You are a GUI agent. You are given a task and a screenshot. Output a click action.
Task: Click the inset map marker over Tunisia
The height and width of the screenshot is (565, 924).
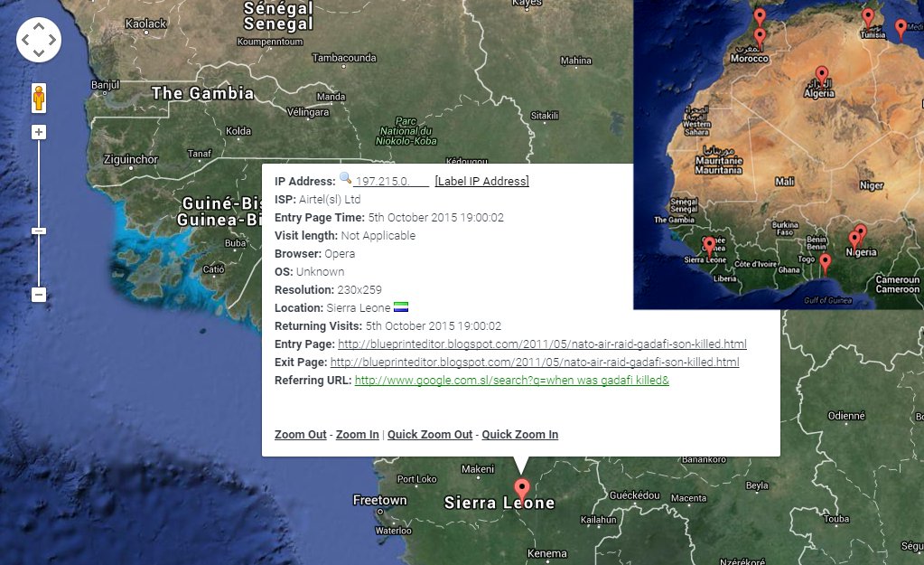tap(868, 18)
